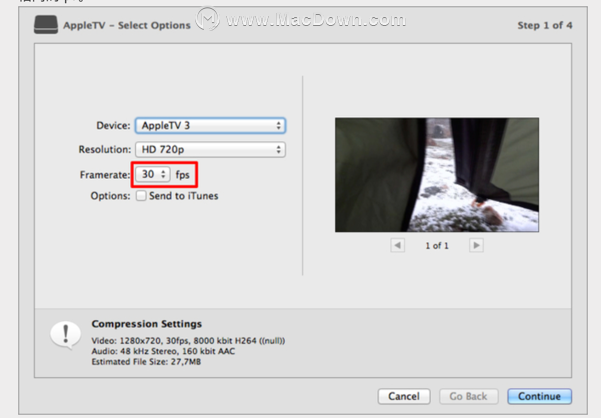Image resolution: width=601 pixels, height=418 pixels.
Task: Click the 'Audio: 48 kHz Stereo' line
Action: (163, 351)
